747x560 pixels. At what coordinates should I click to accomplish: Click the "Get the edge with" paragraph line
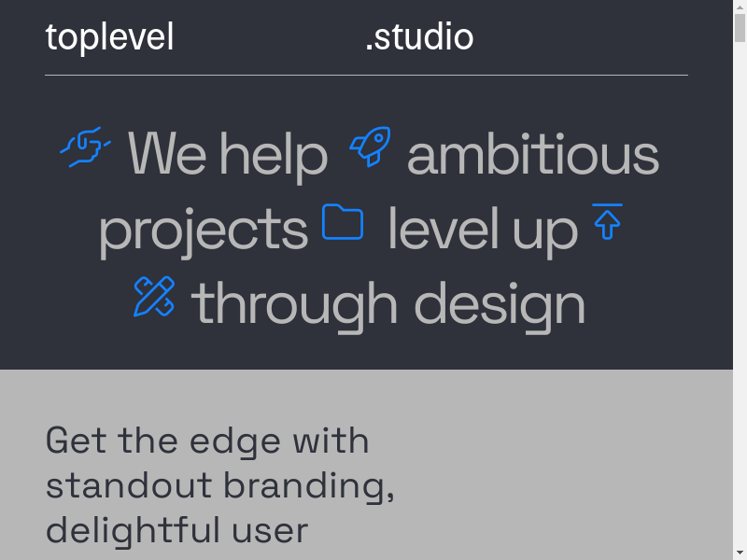(x=207, y=441)
